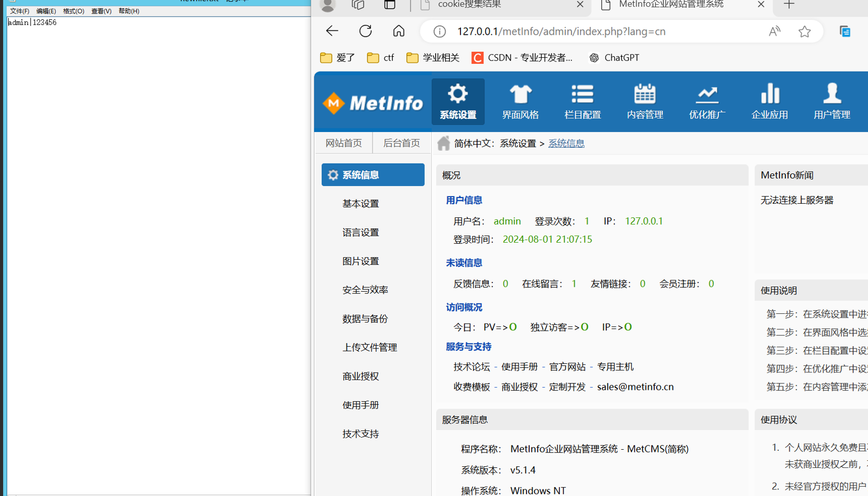Click the version text v5.1.4

point(523,470)
